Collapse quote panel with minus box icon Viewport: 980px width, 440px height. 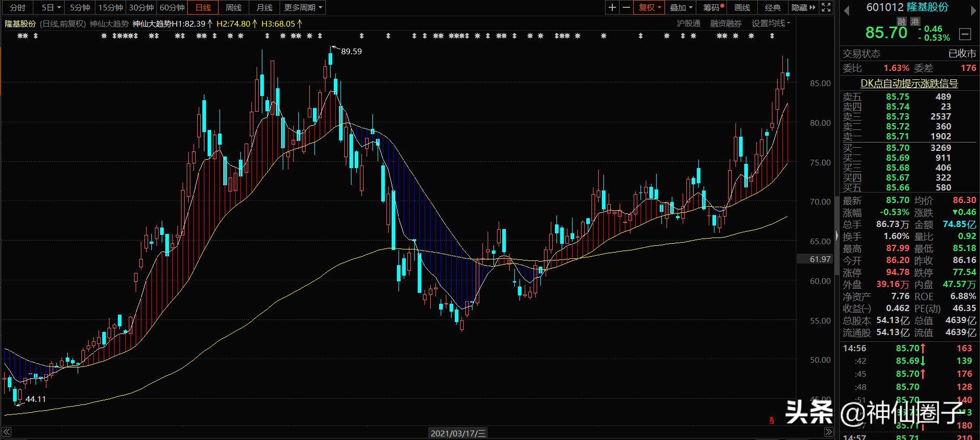click(x=965, y=34)
